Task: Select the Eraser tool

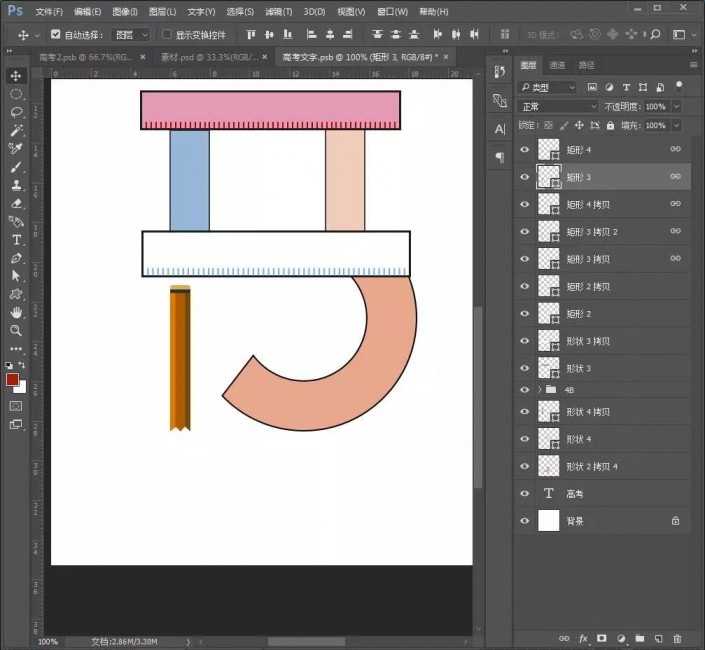Action: click(16, 204)
